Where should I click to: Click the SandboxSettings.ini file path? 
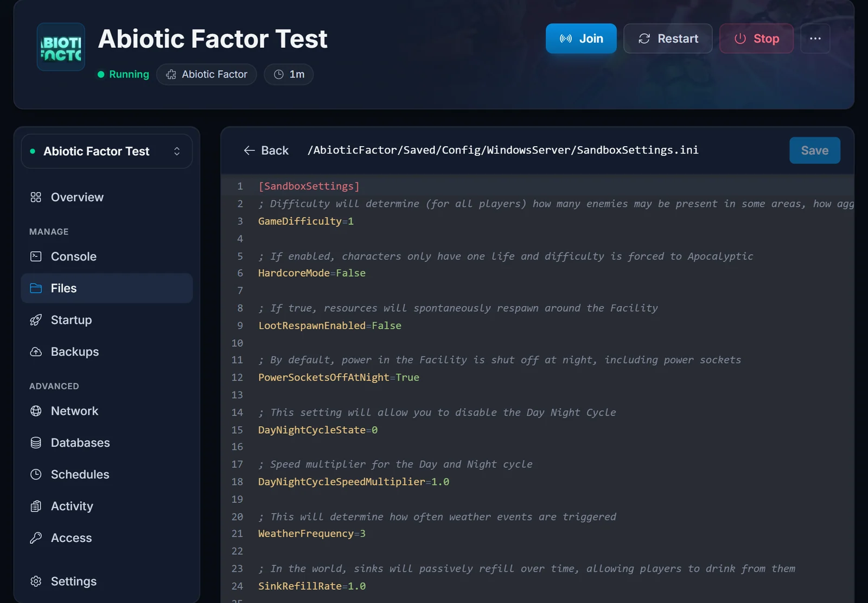503,150
